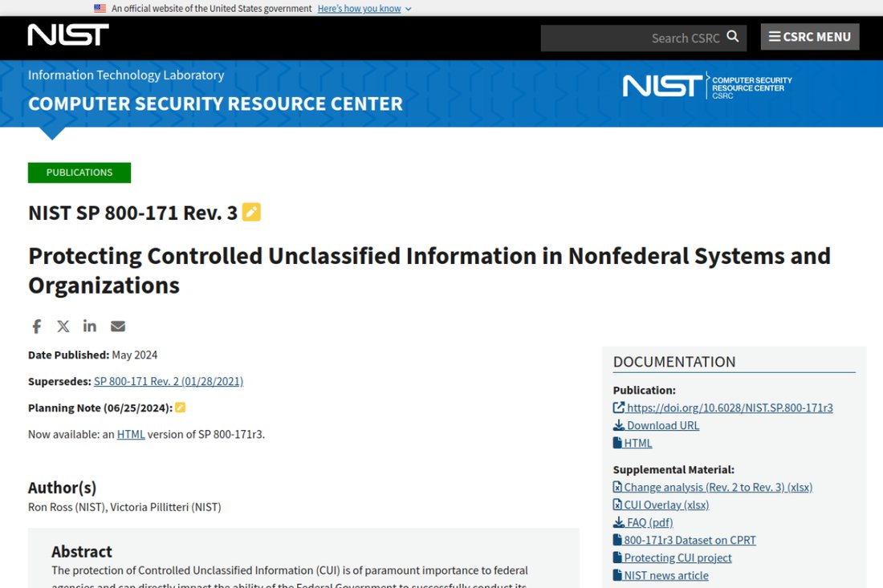Share the publication on Facebook
This screenshot has height=588, width=883.
click(37, 326)
